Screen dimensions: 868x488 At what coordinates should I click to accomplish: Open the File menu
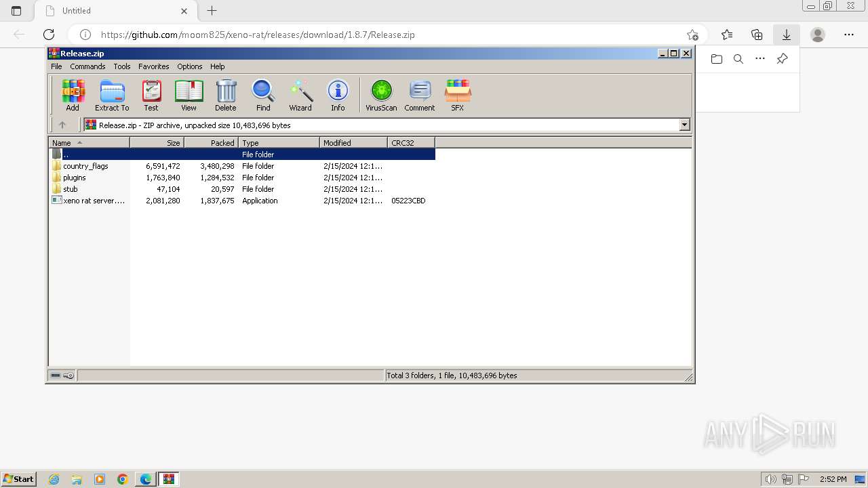click(56, 66)
